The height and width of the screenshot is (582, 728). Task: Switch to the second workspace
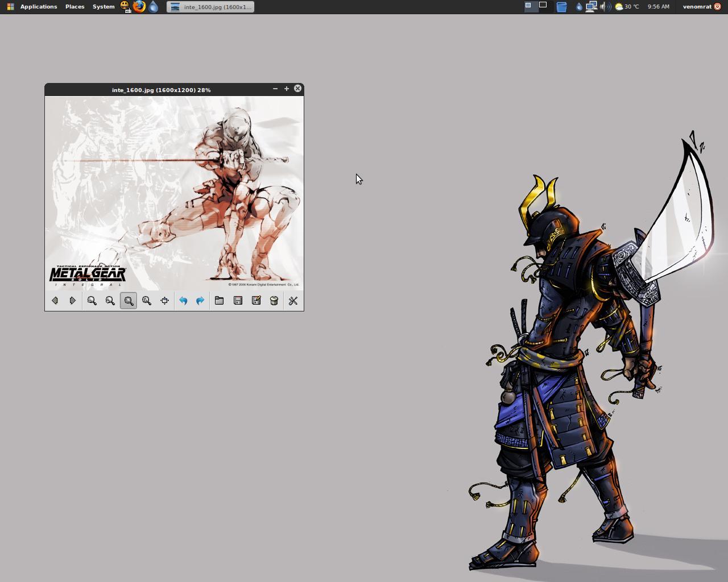pos(545,7)
